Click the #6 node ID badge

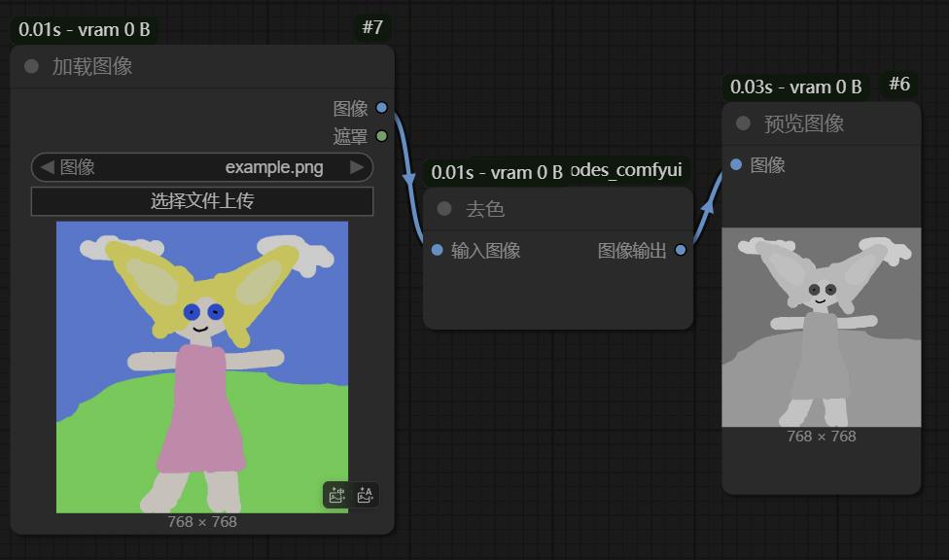899,85
